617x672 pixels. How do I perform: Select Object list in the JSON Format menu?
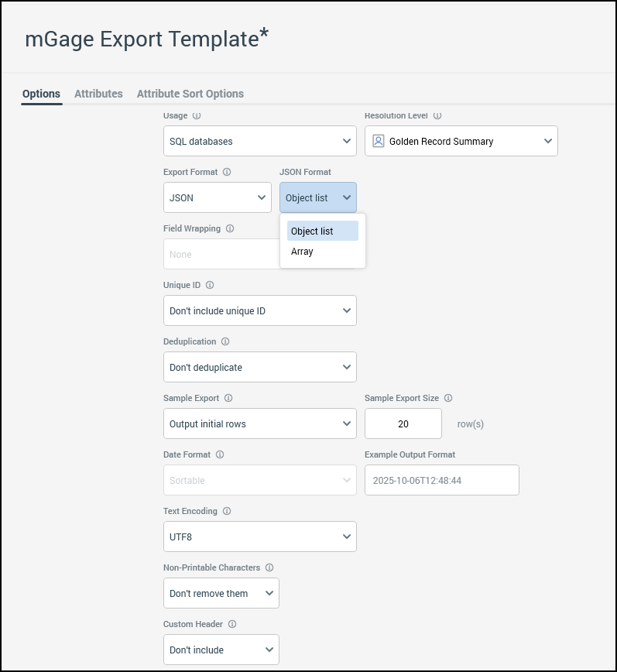313,231
